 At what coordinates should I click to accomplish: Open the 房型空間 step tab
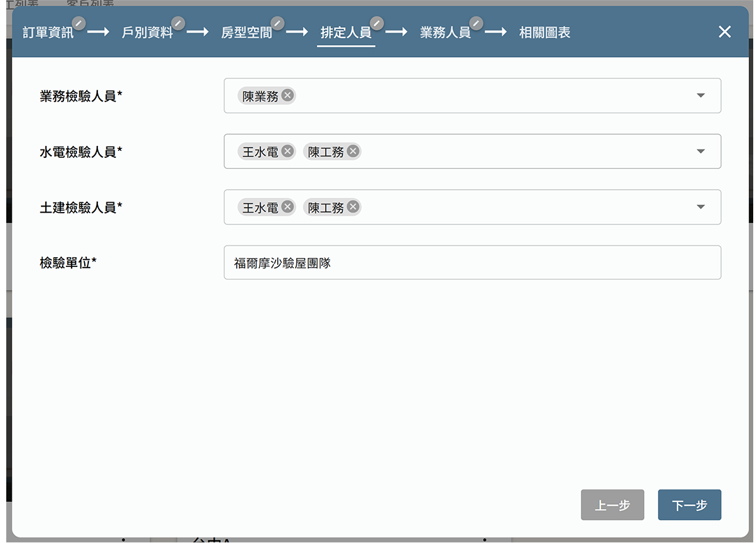(247, 33)
